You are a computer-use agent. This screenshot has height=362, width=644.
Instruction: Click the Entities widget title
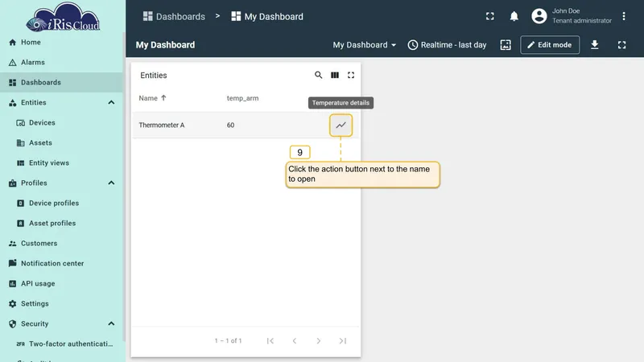(154, 76)
